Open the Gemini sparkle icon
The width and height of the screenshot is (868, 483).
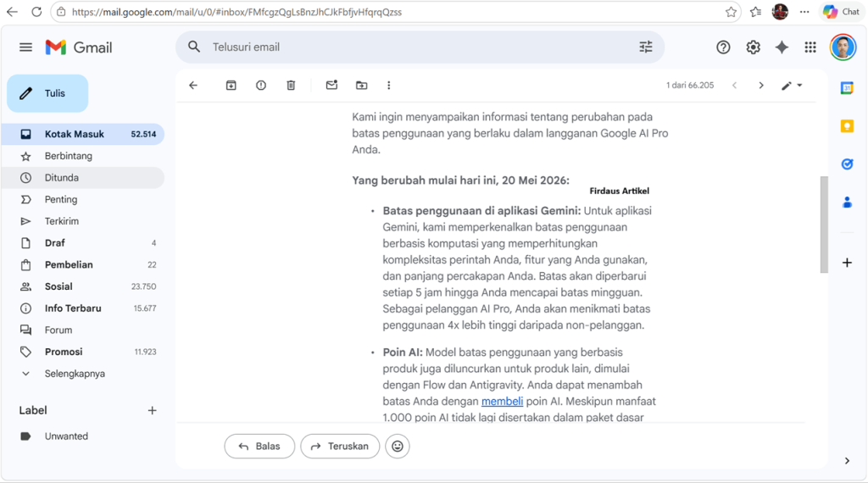[782, 47]
